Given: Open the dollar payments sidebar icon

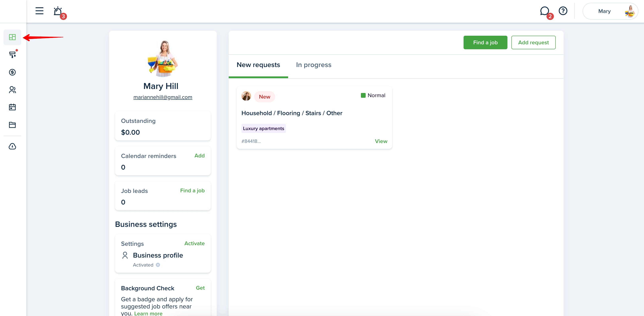Looking at the screenshot, I should click(x=12, y=72).
